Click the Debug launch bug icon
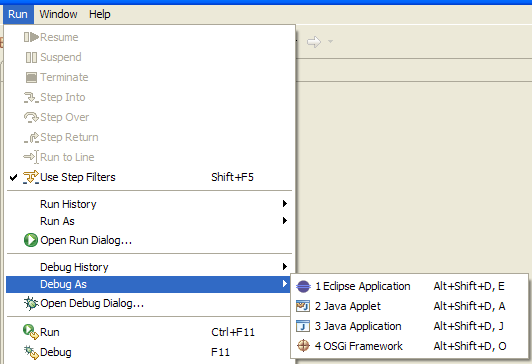The width and height of the screenshot is (532, 364). (x=31, y=352)
